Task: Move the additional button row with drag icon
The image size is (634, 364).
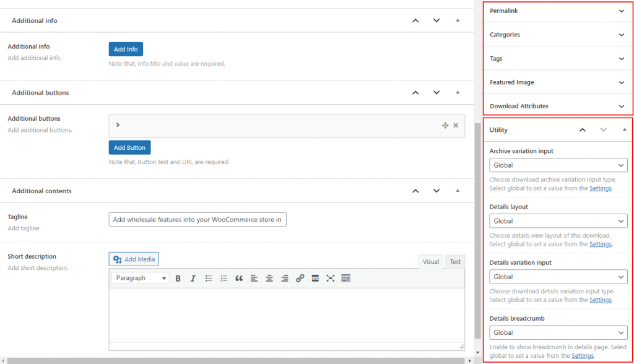Action: point(445,126)
